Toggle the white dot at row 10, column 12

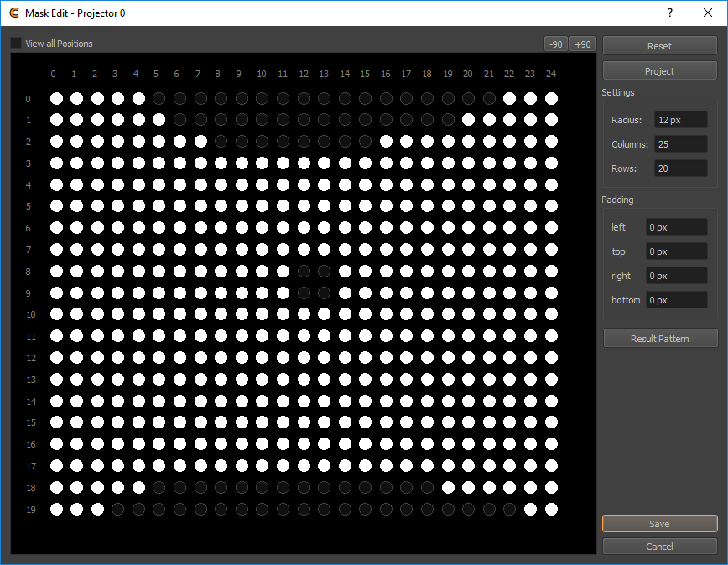pos(304,314)
